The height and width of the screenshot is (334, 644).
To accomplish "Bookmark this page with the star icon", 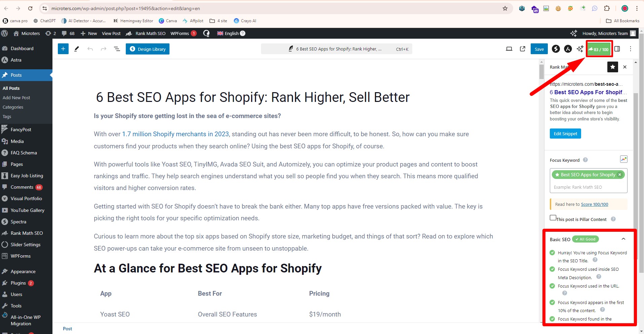I will pyautogui.click(x=505, y=8).
